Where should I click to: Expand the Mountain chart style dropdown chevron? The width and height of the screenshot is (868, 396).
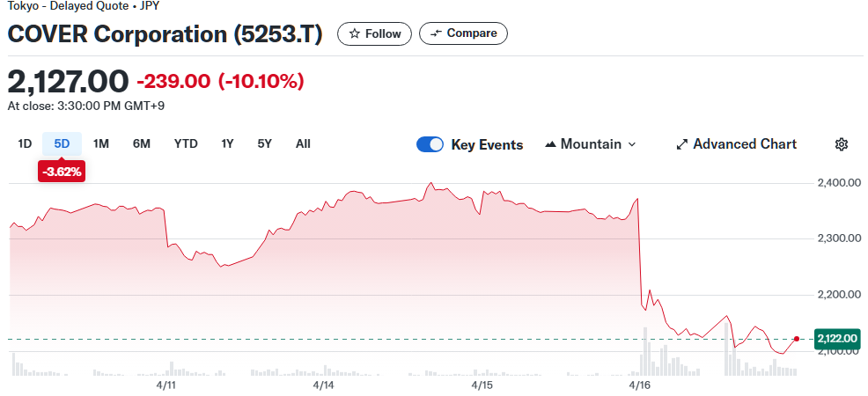click(x=632, y=144)
